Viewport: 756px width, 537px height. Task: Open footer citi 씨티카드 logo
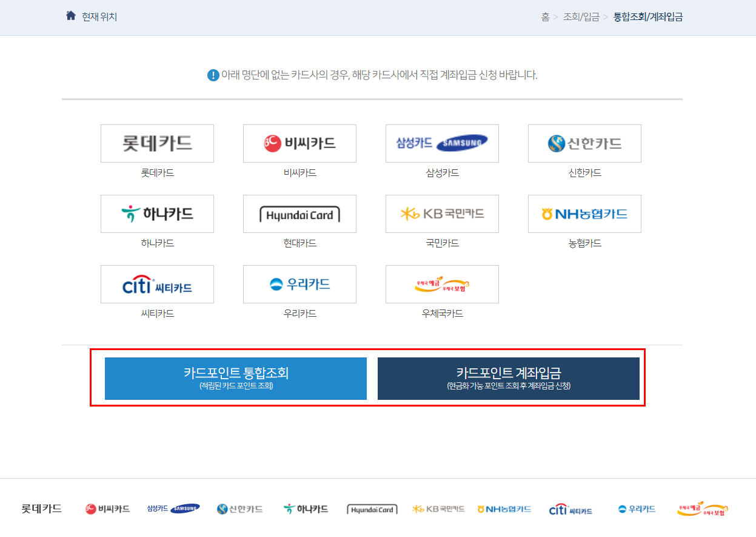[x=570, y=509]
